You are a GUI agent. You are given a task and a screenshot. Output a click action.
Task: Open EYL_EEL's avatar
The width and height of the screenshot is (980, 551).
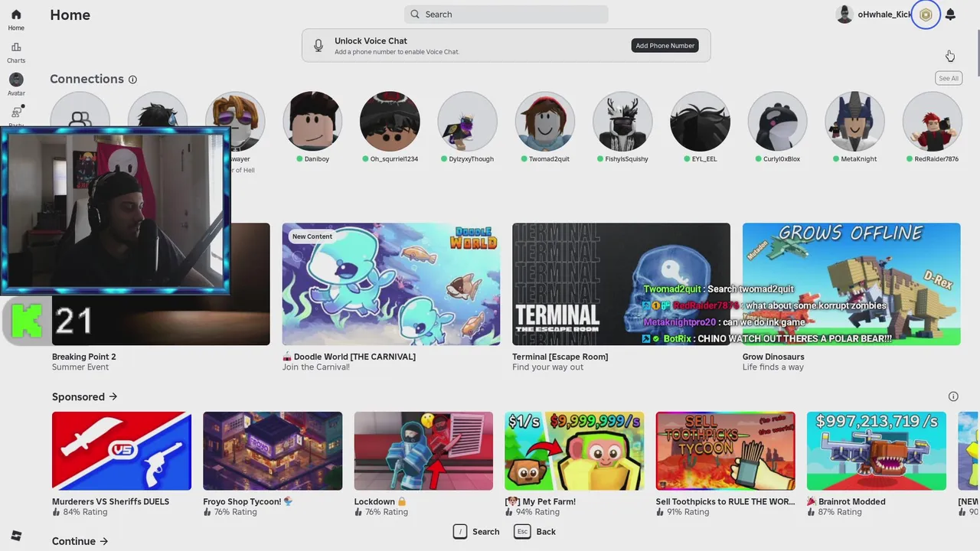point(700,122)
